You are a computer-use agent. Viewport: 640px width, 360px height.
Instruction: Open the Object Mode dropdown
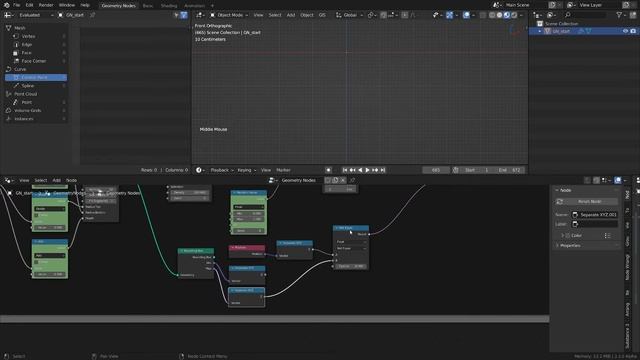coord(229,15)
